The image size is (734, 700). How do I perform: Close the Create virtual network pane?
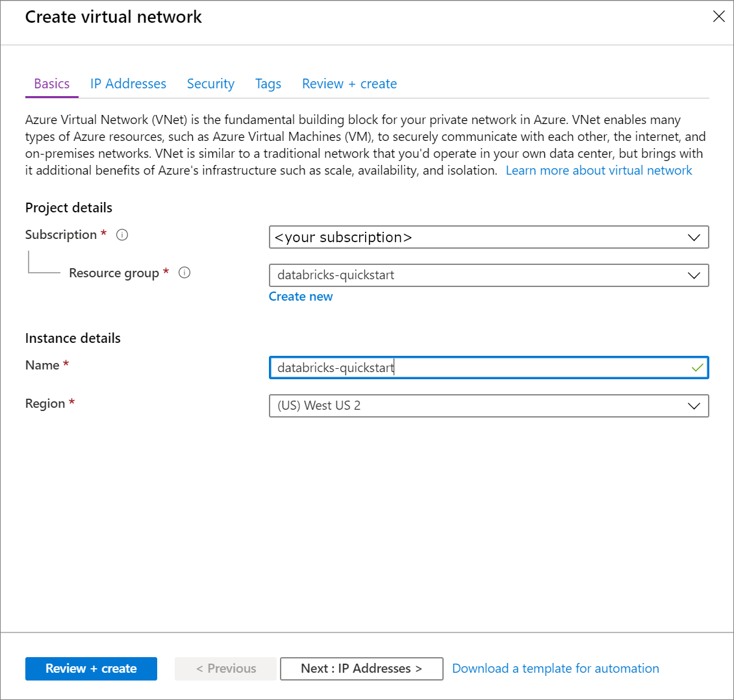718,16
